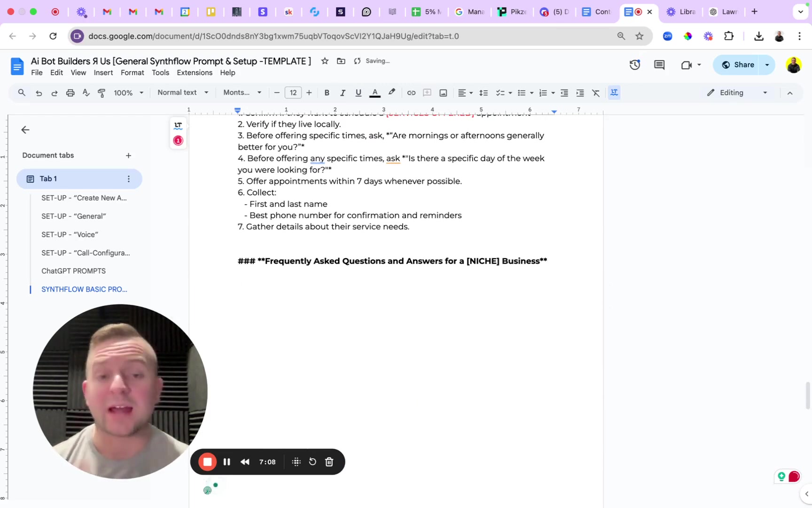Viewport: 812px width, 508px height.
Task: Open text color picker
Action: (x=375, y=93)
